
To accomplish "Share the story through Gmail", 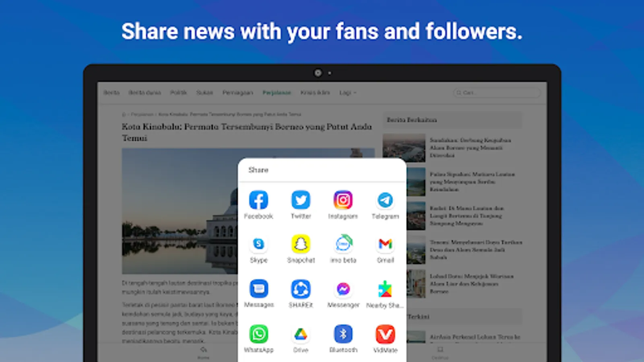I will 385,244.
